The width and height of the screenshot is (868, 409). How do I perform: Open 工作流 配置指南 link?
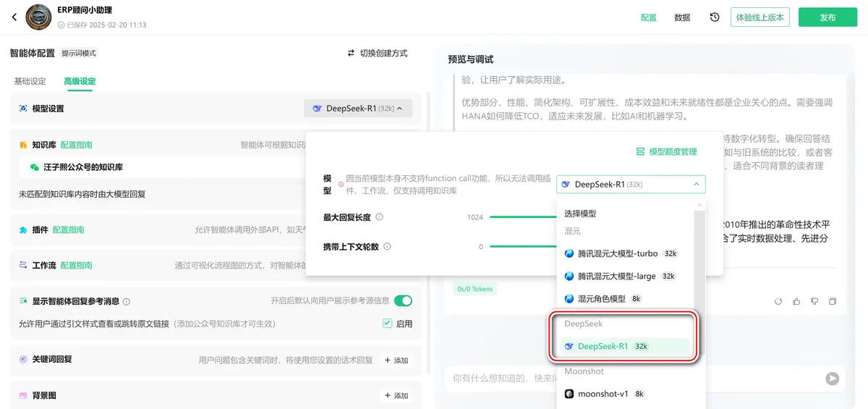click(x=76, y=266)
